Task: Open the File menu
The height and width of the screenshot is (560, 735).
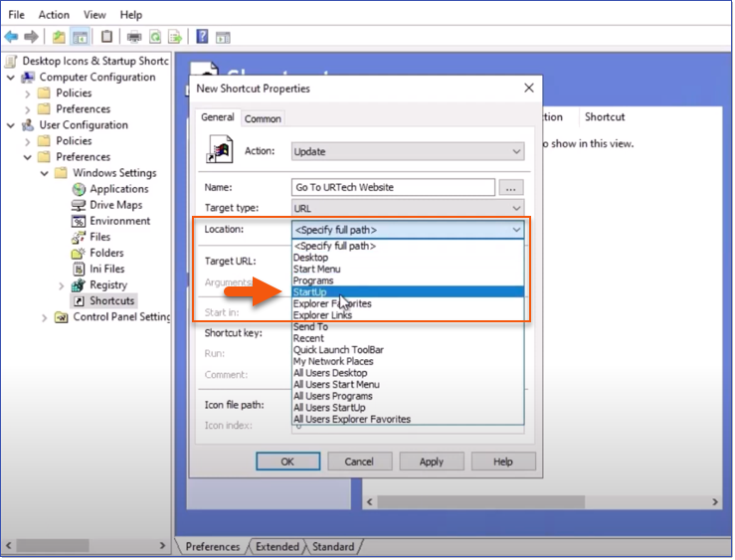Action: tap(16, 15)
